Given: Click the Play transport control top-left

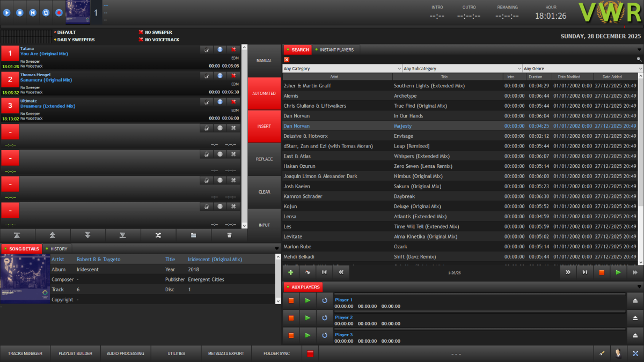Looking at the screenshot, I should (x=6, y=12).
